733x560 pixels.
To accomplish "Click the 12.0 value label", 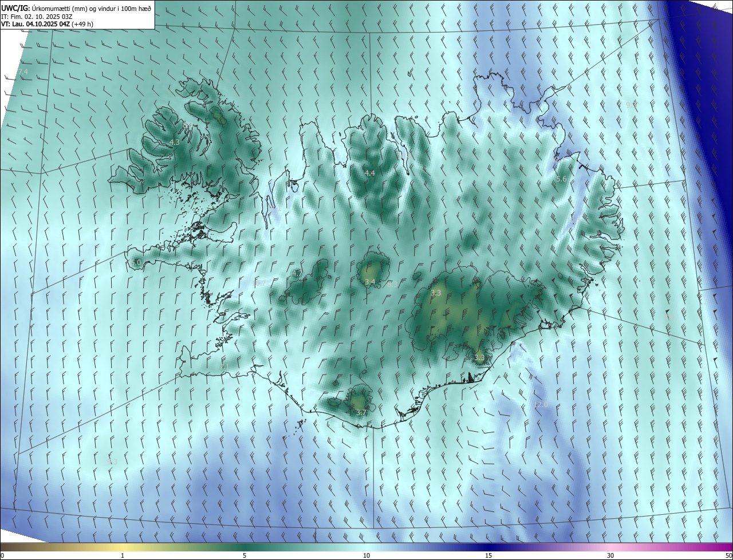I will [541, 405].
